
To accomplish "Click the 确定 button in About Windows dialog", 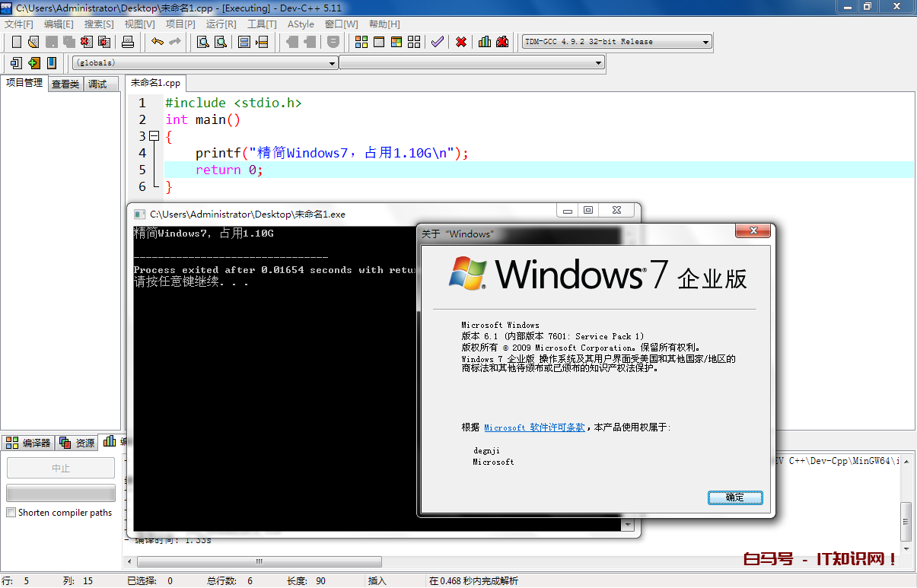I will point(734,497).
